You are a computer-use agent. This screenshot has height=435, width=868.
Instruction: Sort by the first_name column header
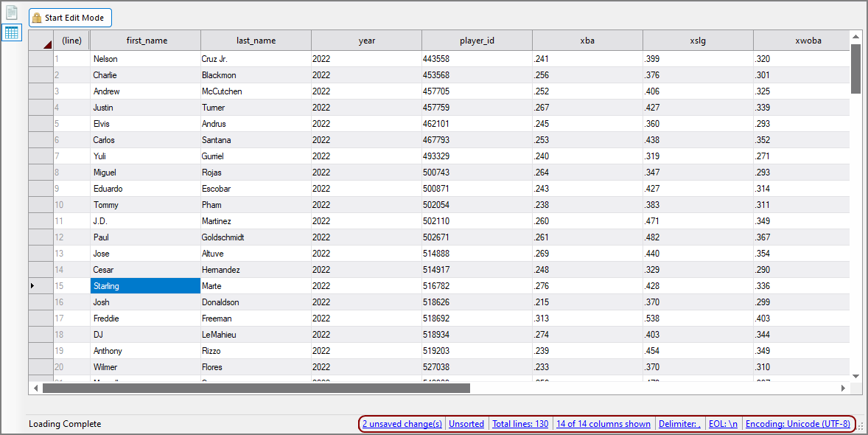pyautogui.click(x=146, y=41)
